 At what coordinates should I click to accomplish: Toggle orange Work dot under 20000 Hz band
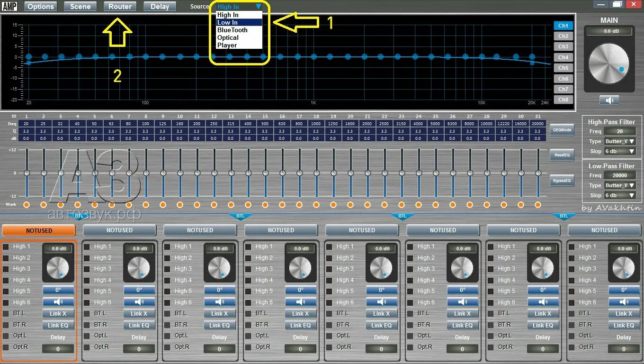[538, 205]
